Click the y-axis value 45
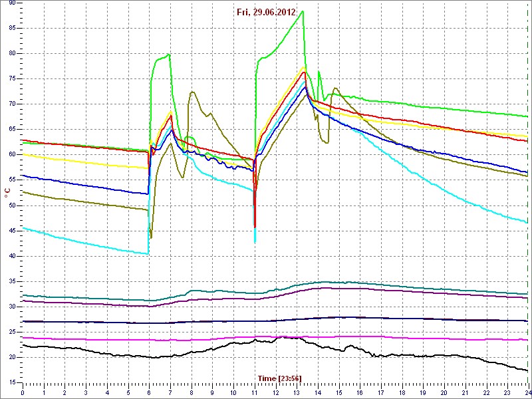532x399 pixels. [11, 231]
